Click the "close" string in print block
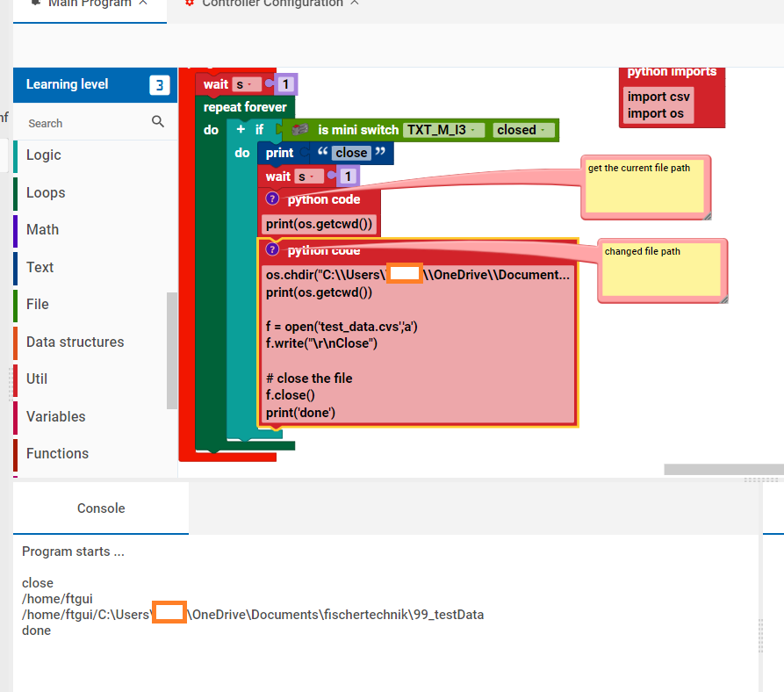Image resolution: width=784 pixels, height=692 pixels. coord(351,153)
